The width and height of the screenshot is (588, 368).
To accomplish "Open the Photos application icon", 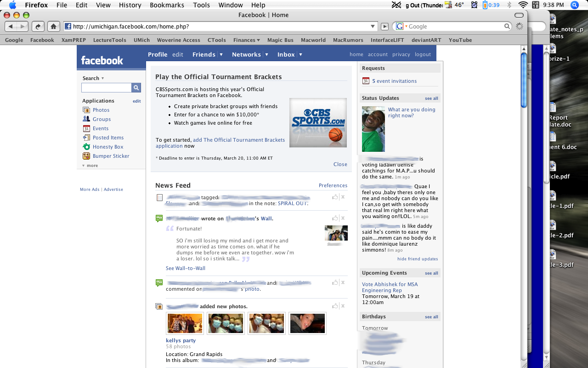I will pyautogui.click(x=86, y=110).
